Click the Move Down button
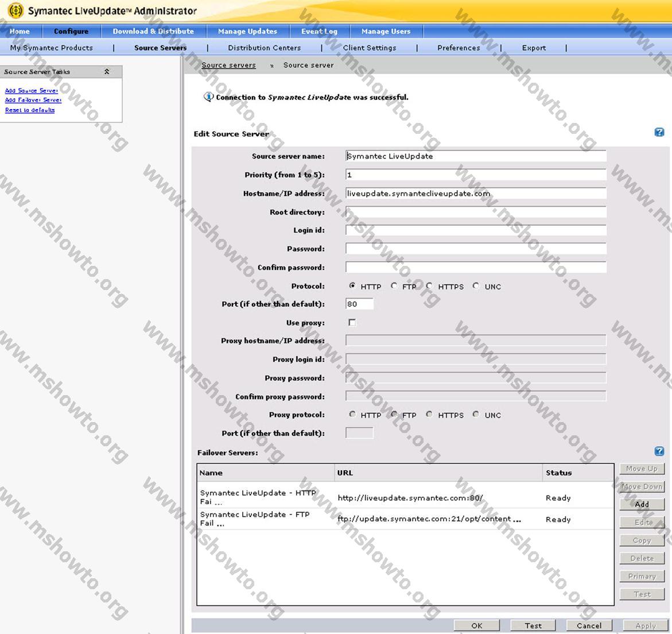Screen dimensions: 672x634 pos(642,486)
